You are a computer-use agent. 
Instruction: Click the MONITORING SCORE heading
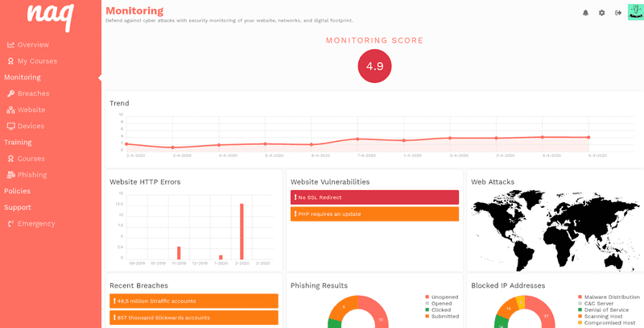coord(374,40)
